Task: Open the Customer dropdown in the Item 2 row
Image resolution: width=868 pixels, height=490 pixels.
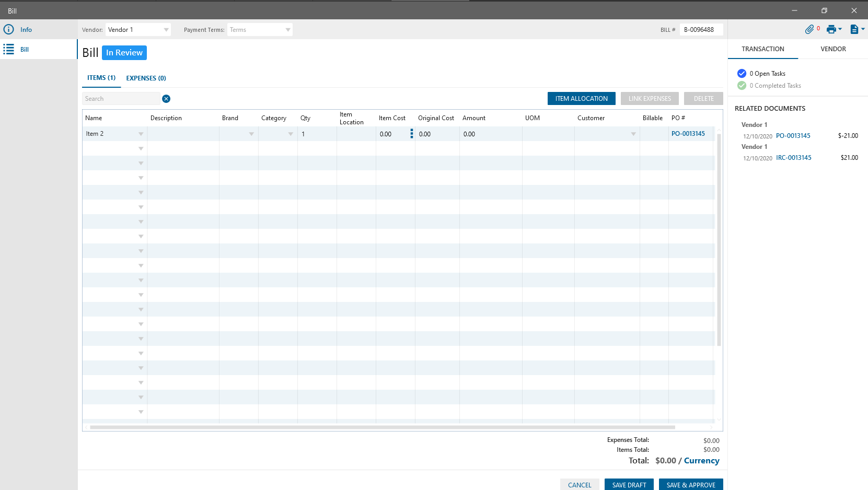Action: (x=633, y=134)
